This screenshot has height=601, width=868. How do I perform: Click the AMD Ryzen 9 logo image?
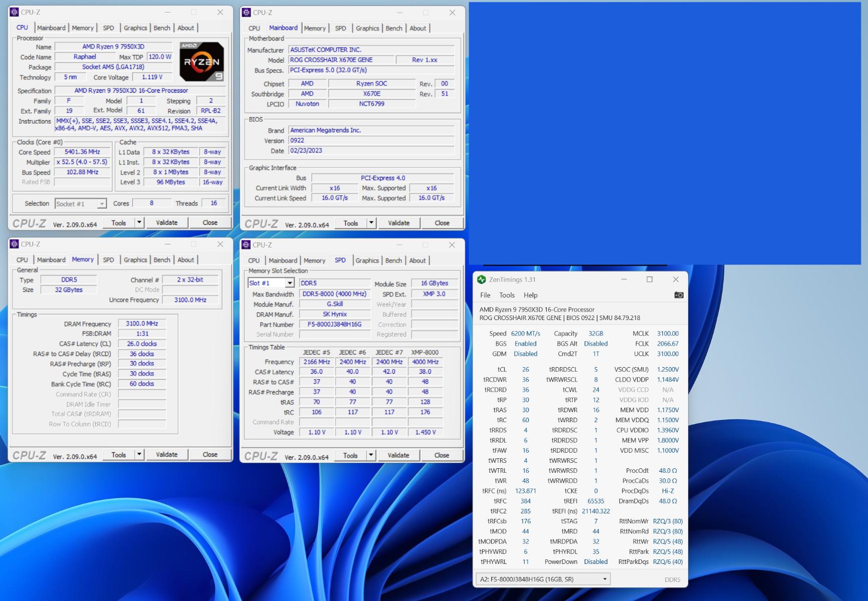(x=201, y=62)
